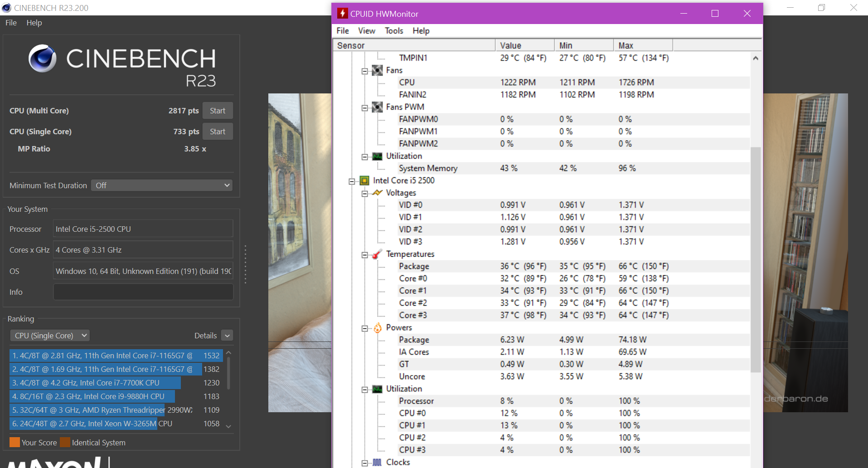Select the Xeon W-3265M ranking entry
Screen dimensions: 868x468
pyautogui.click(x=116, y=424)
